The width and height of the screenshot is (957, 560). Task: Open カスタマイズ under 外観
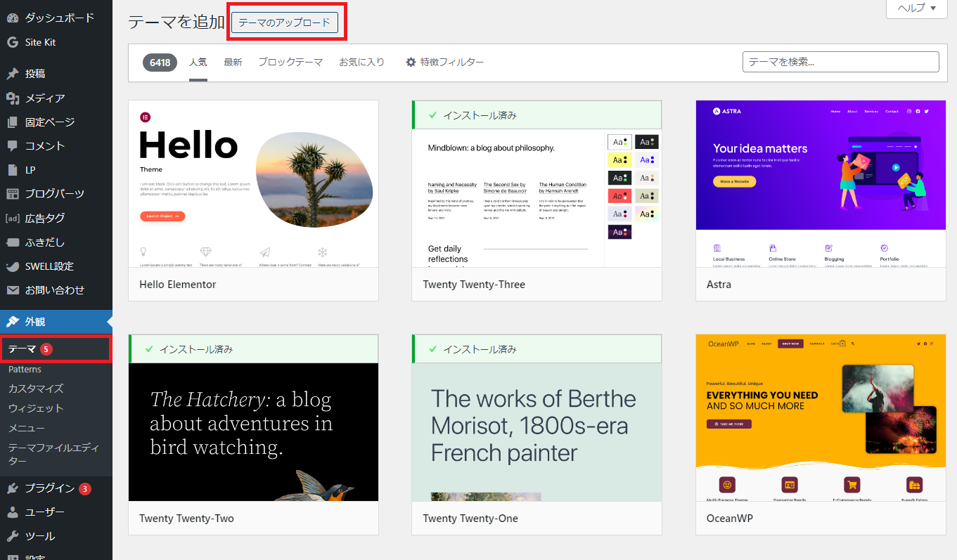point(36,389)
